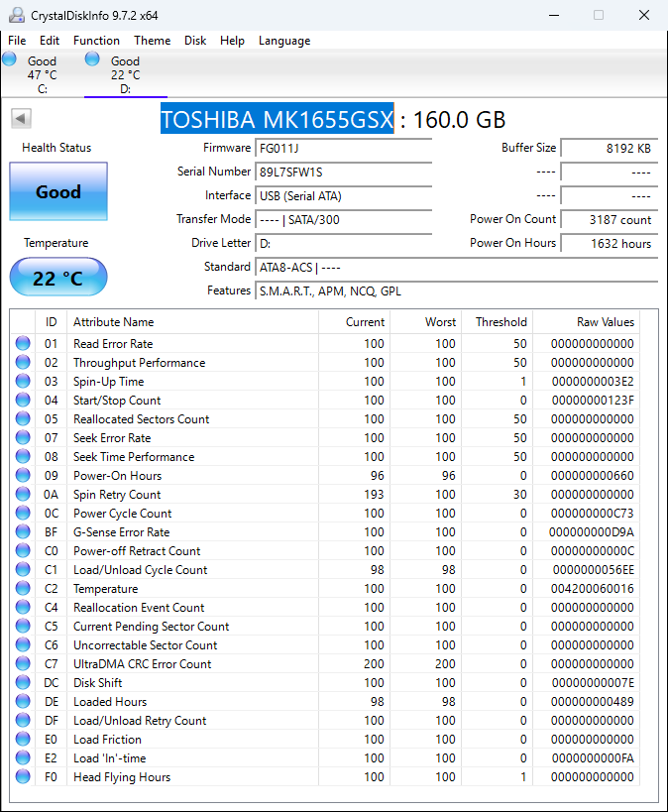The width and height of the screenshot is (668, 812).
Task: Click the status icon for Head Flying Hours
Action: tap(23, 776)
